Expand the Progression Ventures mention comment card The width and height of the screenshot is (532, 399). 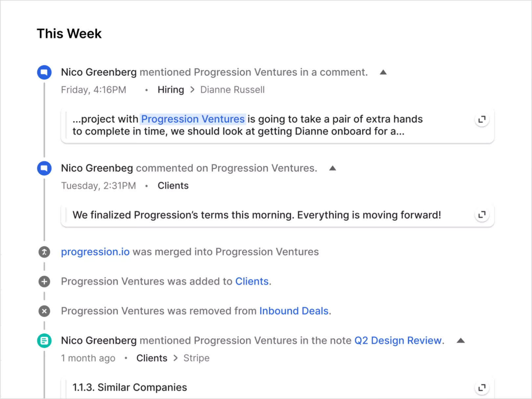[x=482, y=119]
